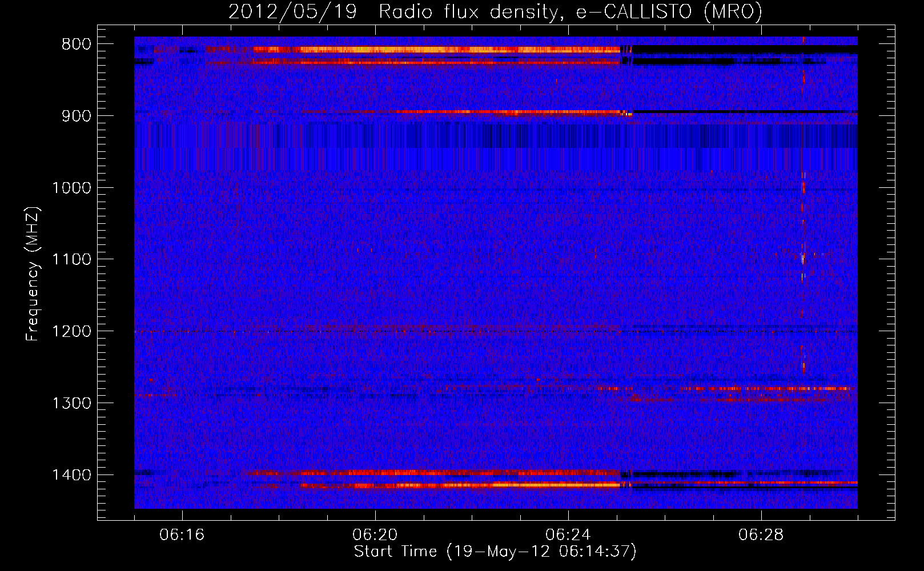Select the 1000 frequency axis label
Viewport: 924px width, 571px height.
coord(71,188)
